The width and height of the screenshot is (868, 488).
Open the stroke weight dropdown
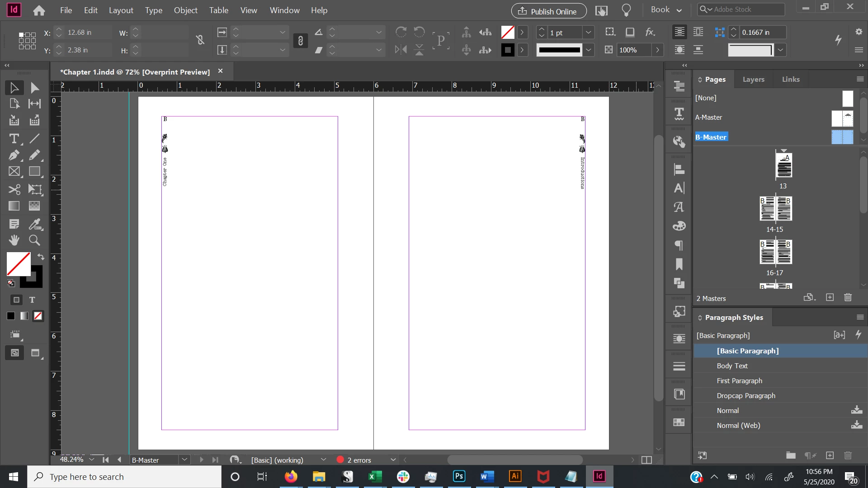coord(588,33)
